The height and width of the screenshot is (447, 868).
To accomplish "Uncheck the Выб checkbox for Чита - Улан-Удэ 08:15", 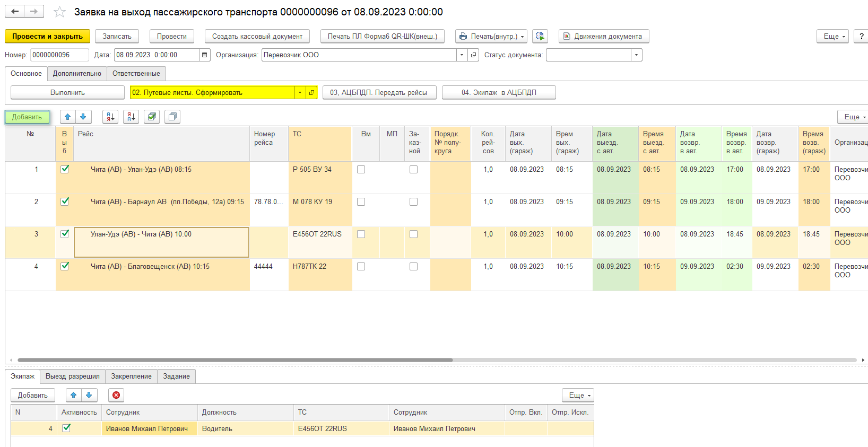I will pos(65,169).
